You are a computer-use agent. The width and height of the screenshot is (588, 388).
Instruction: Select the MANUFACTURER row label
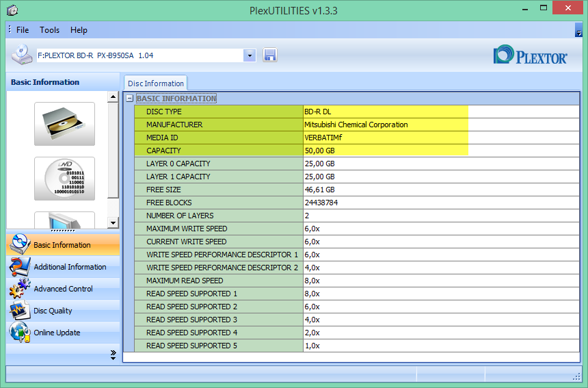(219, 125)
